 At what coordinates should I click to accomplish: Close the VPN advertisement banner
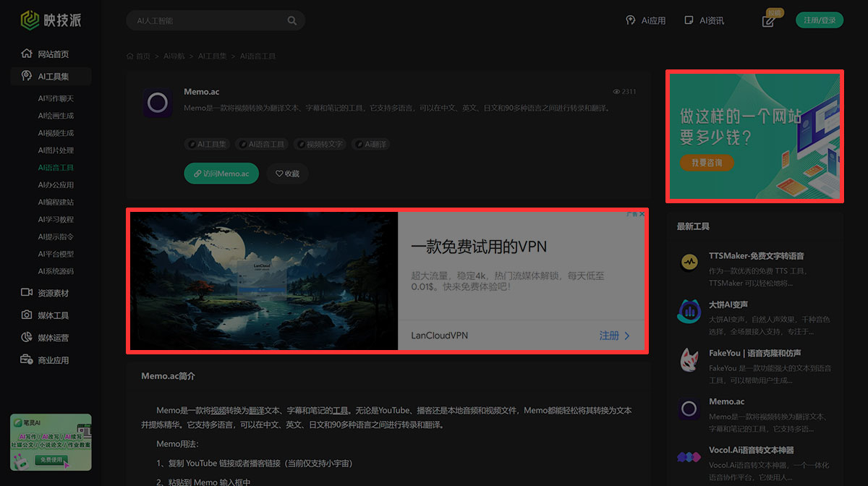642,214
